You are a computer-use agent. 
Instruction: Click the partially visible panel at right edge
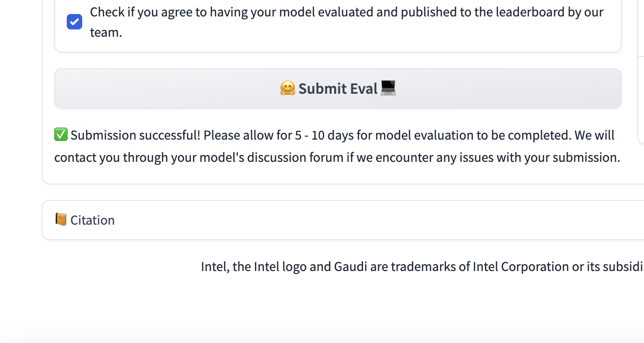click(x=641, y=97)
